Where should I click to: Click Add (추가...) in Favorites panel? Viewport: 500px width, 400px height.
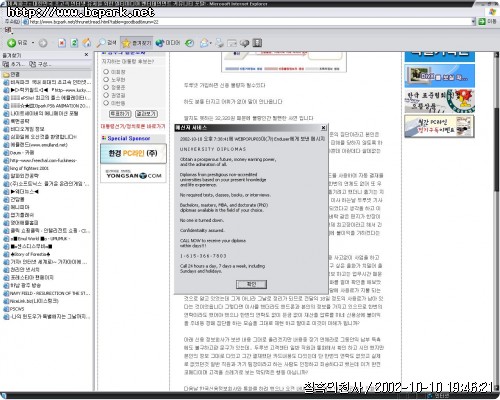tap(13, 64)
